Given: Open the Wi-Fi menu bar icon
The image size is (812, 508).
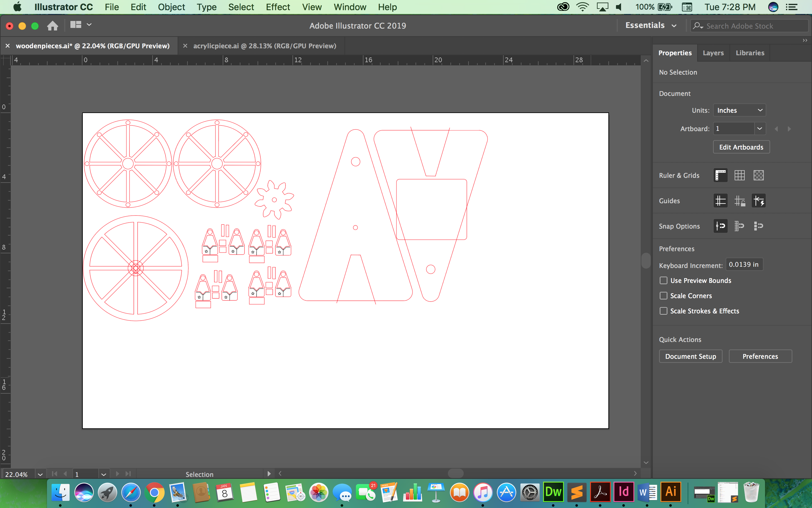Looking at the screenshot, I should pos(582,7).
